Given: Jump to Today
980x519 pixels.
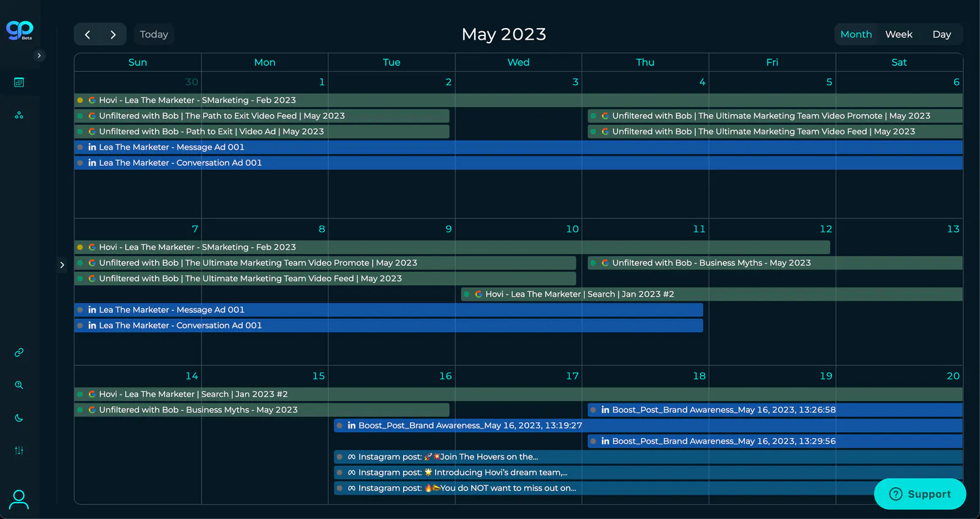Looking at the screenshot, I should [154, 34].
